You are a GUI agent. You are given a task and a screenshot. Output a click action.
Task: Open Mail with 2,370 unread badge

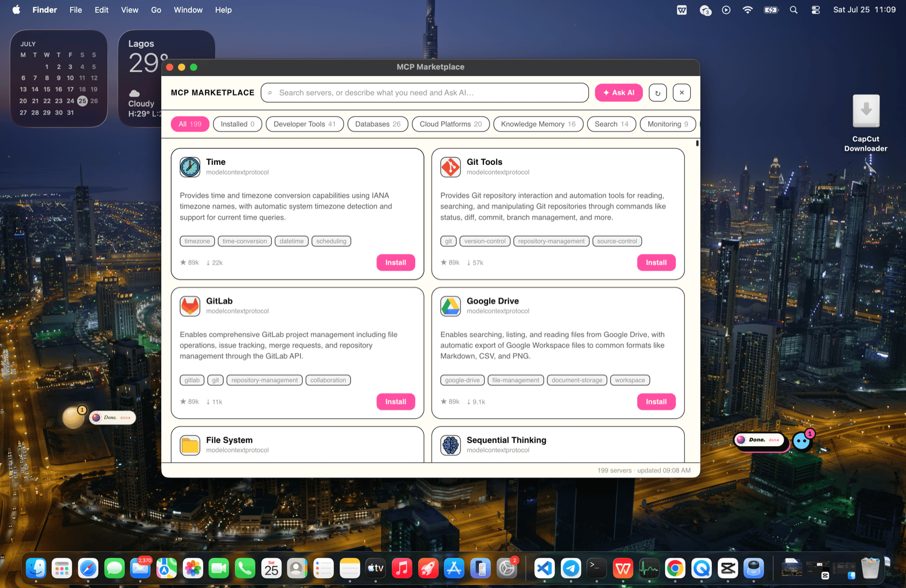coord(140,568)
